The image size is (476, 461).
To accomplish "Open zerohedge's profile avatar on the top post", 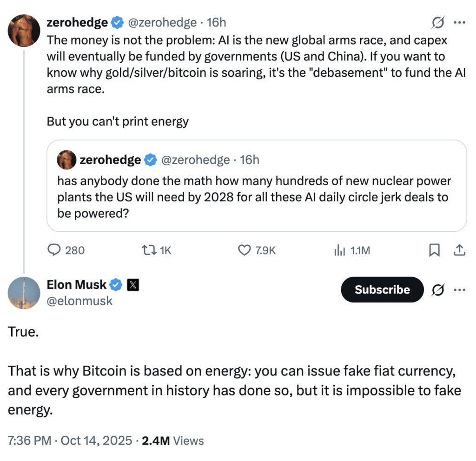I will coord(24,30).
